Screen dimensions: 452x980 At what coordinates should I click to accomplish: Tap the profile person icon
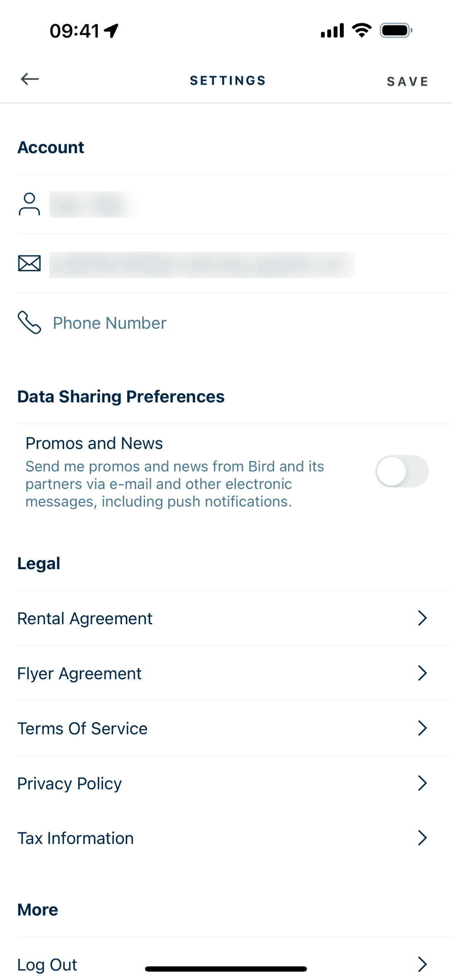[29, 204]
